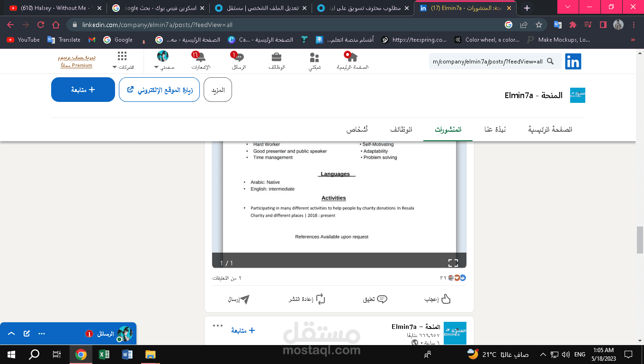Compose a new message icon
This screenshot has width=644, height=364.
27,334
